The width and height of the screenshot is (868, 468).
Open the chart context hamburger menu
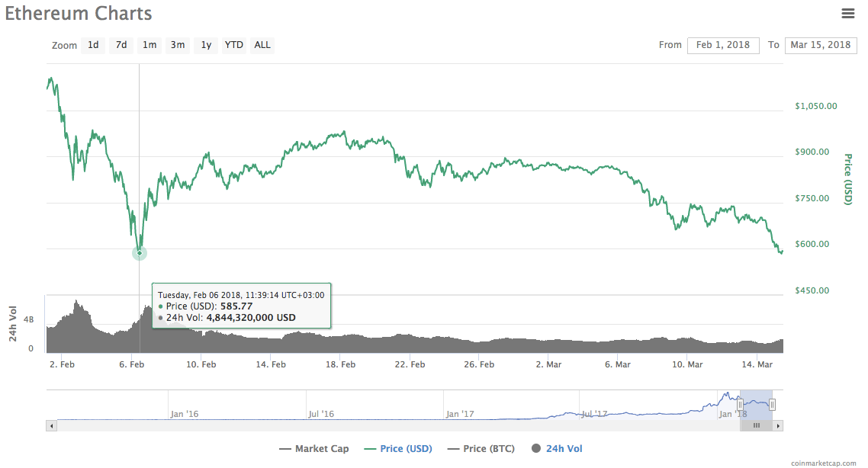(847, 13)
